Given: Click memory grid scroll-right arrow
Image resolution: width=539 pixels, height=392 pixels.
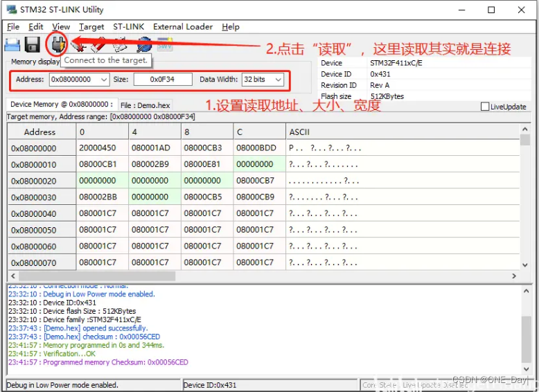Looking at the screenshot, I should (514, 276).
